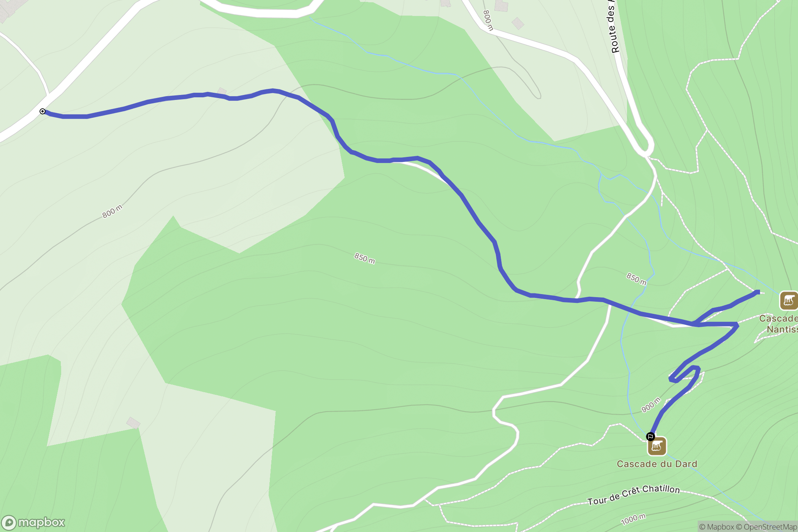This screenshot has height=532, width=798.
Task: Click the Cascade du Dard waterfall icon
Action: point(657,446)
